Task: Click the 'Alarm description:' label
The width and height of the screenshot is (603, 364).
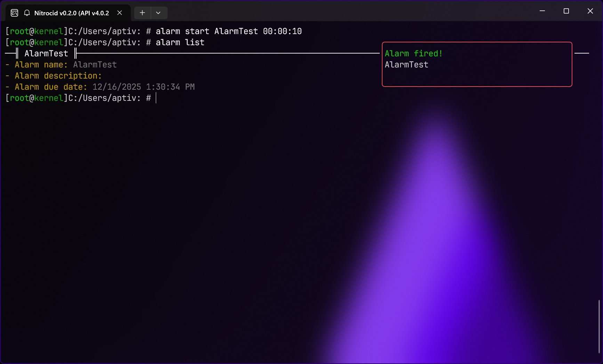Action: 58,76
